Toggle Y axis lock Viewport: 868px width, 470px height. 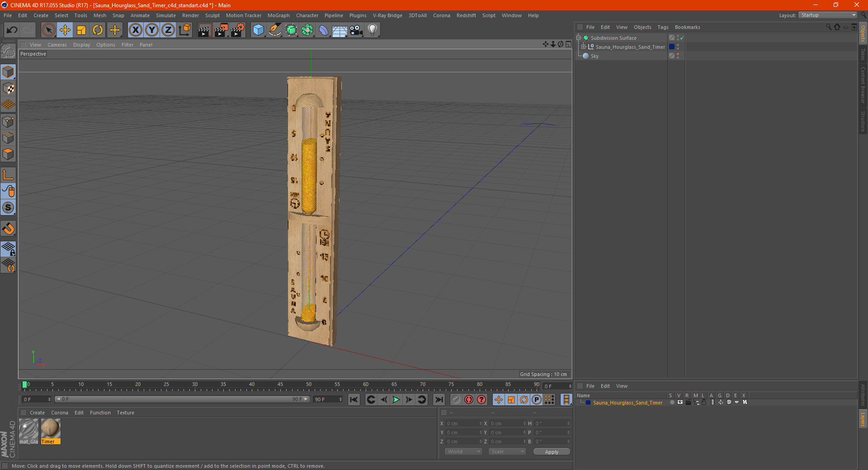point(152,30)
